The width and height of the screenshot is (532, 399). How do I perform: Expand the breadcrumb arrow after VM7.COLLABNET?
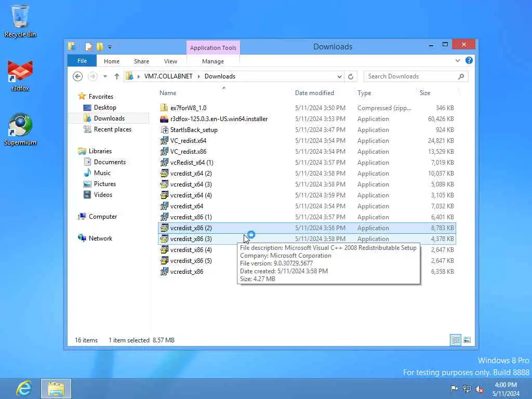point(199,77)
